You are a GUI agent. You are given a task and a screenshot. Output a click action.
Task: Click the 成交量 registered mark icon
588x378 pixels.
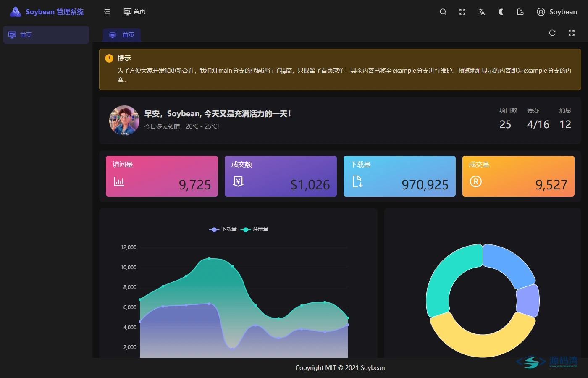tap(476, 181)
